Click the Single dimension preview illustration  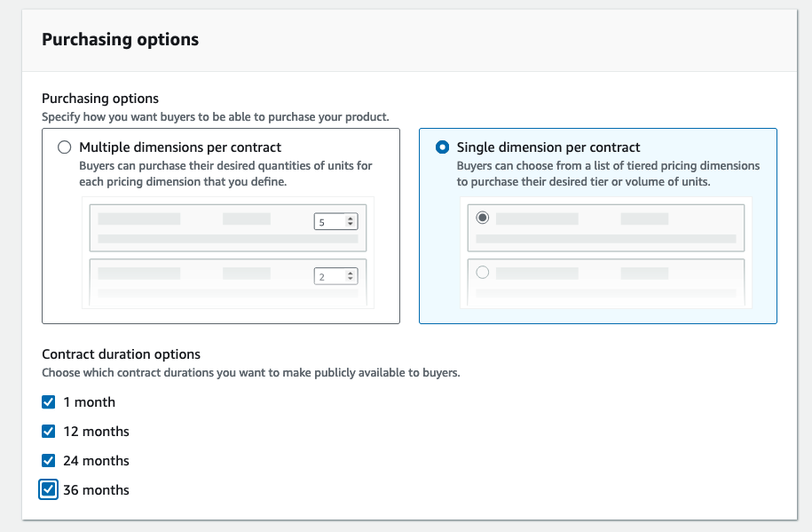tap(605, 252)
